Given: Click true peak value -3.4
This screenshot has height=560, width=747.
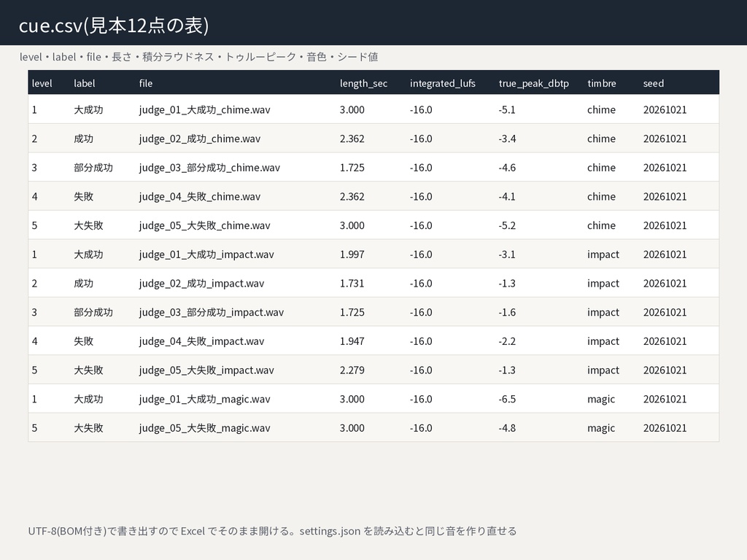Looking at the screenshot, I should click(x=507, y=139).
